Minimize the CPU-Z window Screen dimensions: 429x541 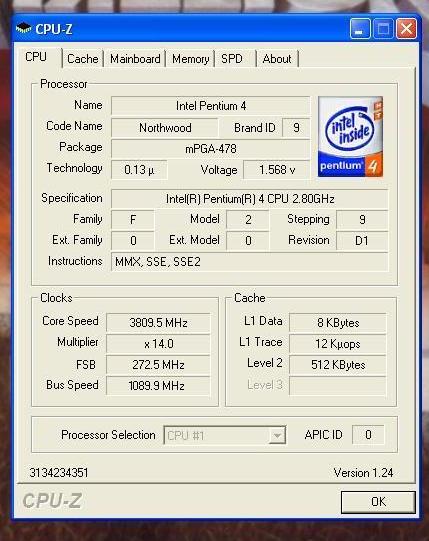[360, 29]
